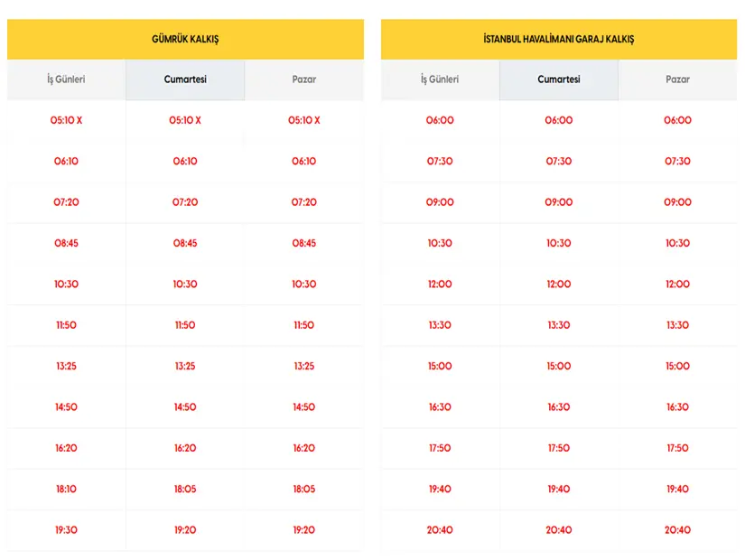Click 17:50 in airport Cumartesi column
Screen dimensions: 745x560
(559, 448)
